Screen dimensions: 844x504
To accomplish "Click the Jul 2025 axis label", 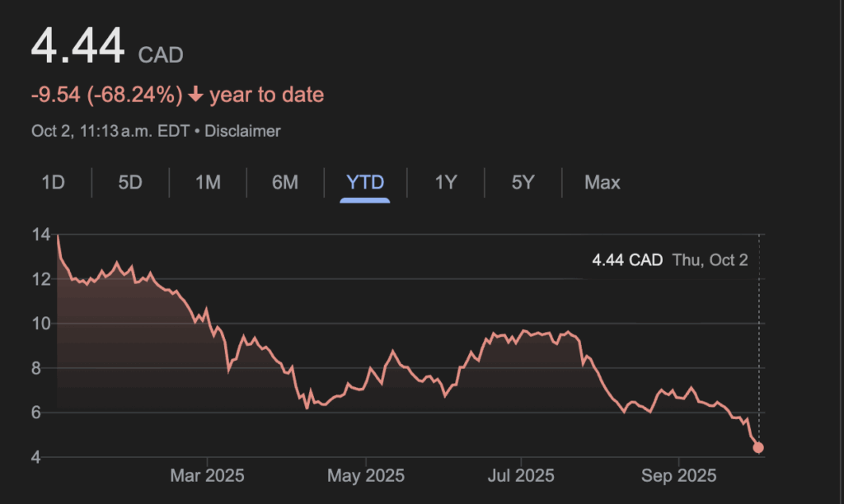I will (x=521, y=476).
